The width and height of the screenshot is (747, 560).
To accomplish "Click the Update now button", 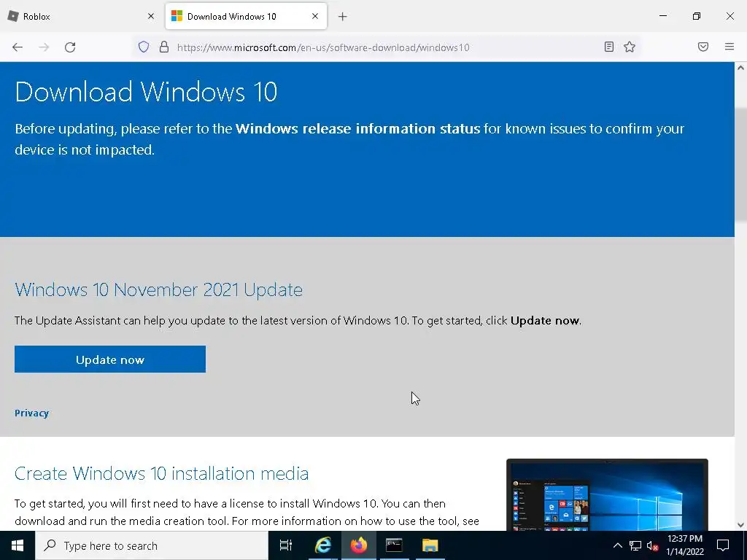I will click(x=110, y=359).
